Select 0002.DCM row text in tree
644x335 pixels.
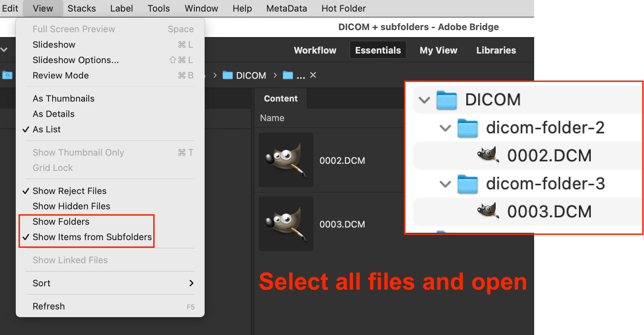[x=549, y=155]
